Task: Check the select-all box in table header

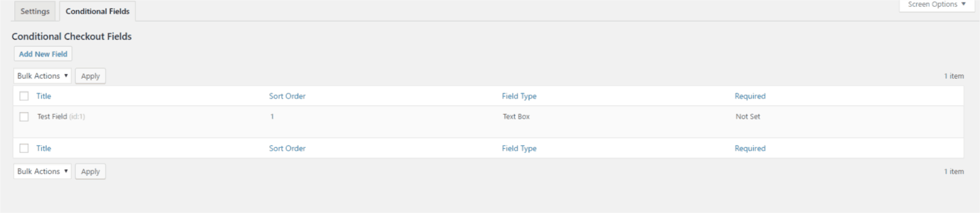Action: coord(24,96)
